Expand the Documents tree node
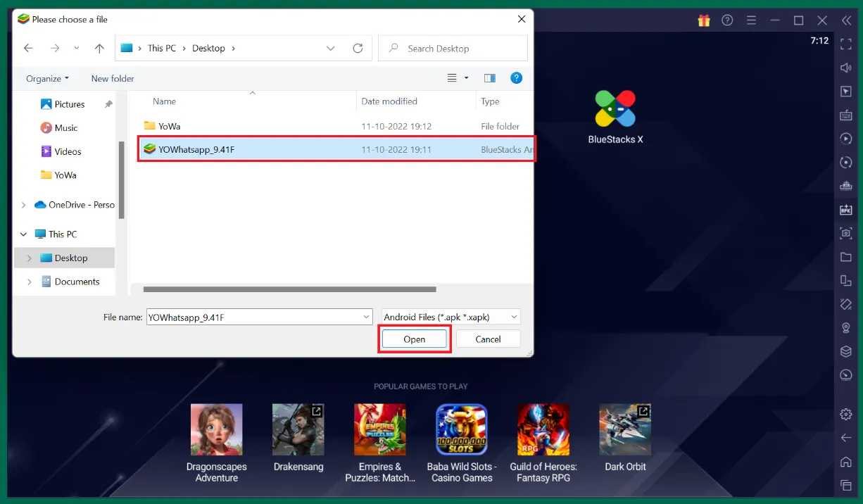Screen dimensions: 863x504 [29, 282]
